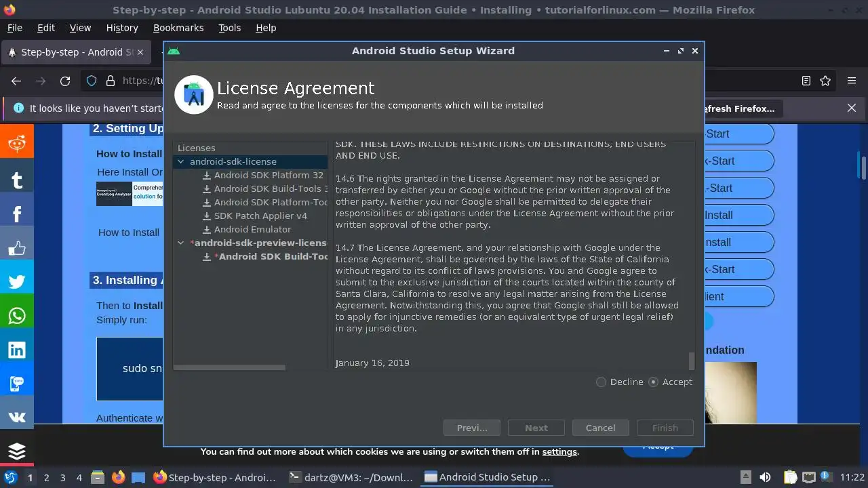This screenshot has width=868, height=488.
Task: Click download icon beside SDK Patch Applier v4
Action: 207,216
